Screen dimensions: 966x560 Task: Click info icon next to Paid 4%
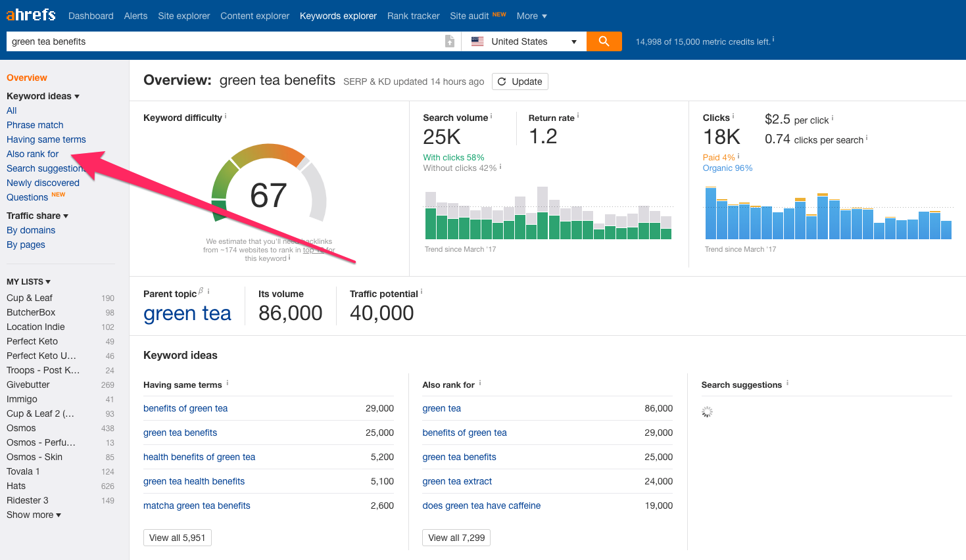(x=738, y=156)
